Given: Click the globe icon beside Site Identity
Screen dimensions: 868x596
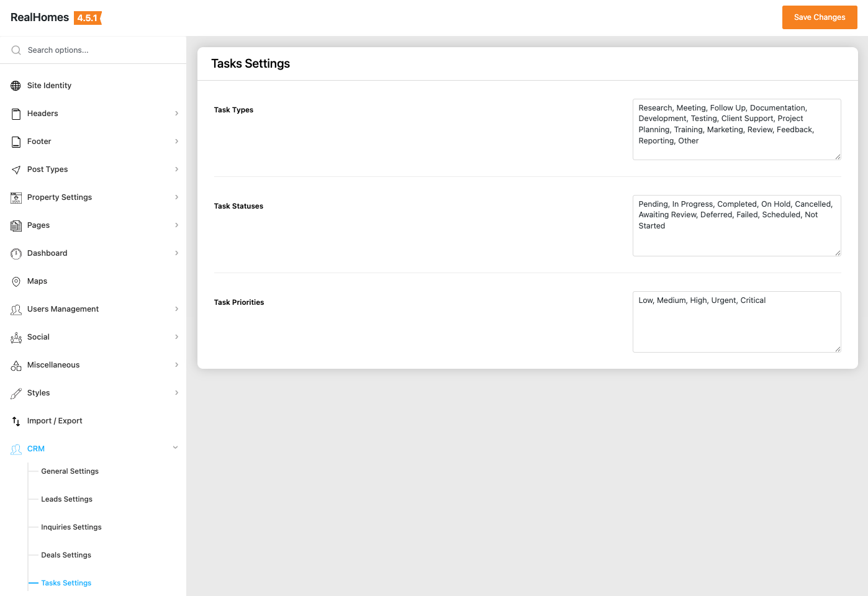Looking at the screenshot, I should coord(16,86).
